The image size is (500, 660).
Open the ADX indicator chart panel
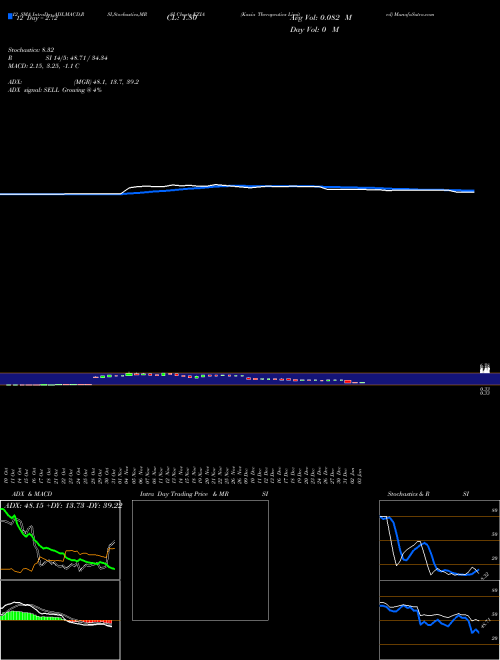[x=60, y=540]
